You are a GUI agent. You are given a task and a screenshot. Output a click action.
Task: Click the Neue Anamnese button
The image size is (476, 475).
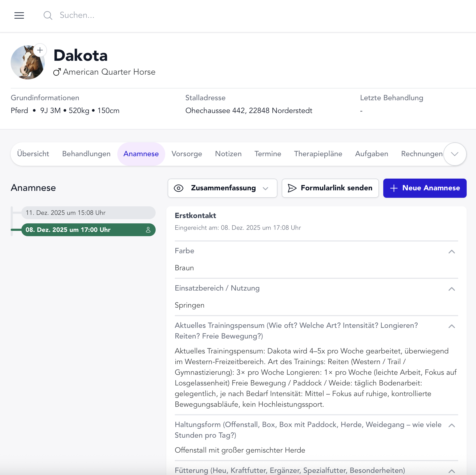tap(425, 188)
